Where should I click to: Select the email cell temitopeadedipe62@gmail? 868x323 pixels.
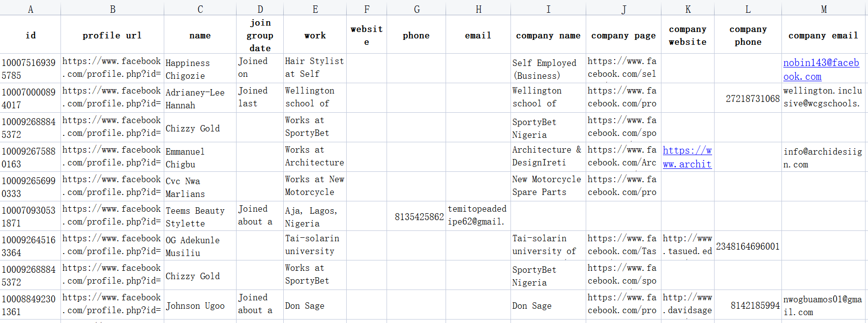(479, 216)
